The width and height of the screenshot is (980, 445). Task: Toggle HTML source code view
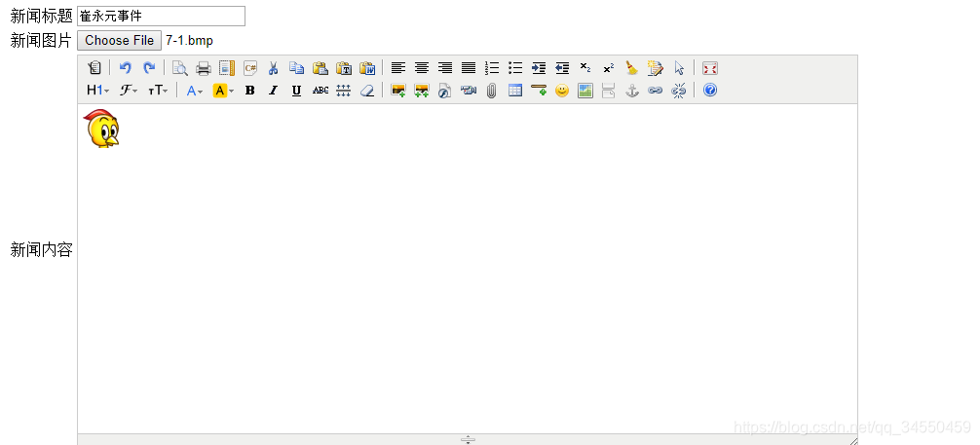(94, 68)
